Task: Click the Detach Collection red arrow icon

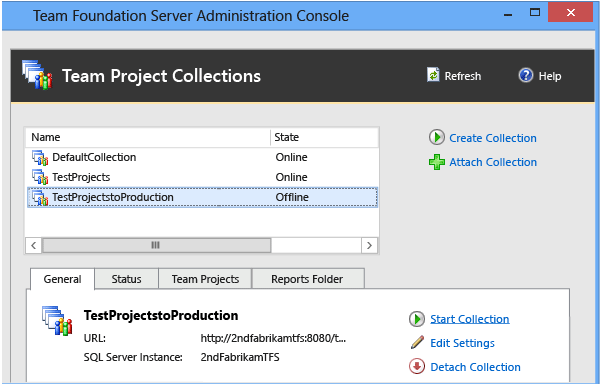Action: click(x=417, y=366)
